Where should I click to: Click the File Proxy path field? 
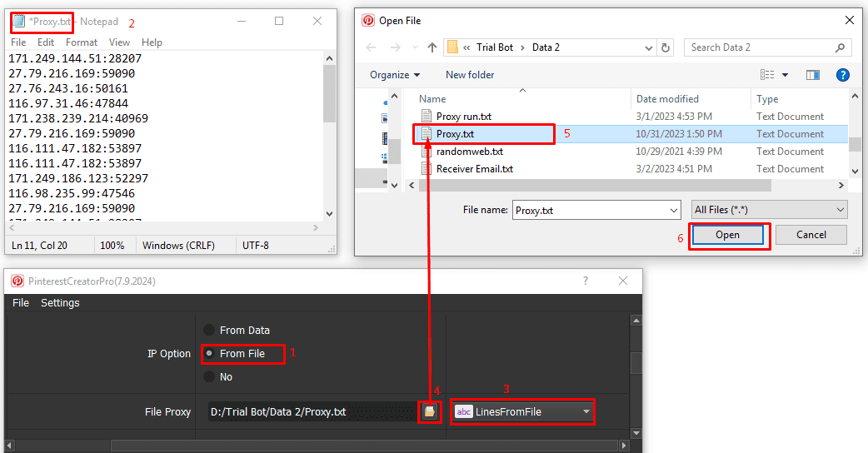(313, 411)
